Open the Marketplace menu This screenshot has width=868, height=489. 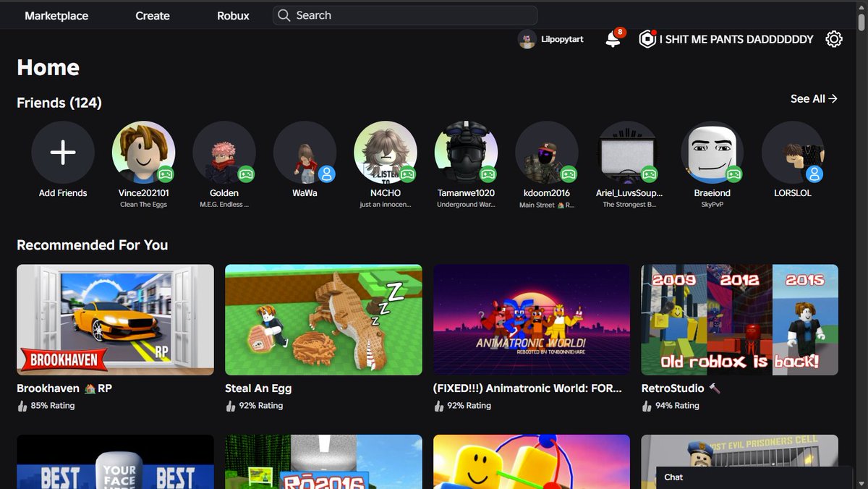click(x=56, y=15)
